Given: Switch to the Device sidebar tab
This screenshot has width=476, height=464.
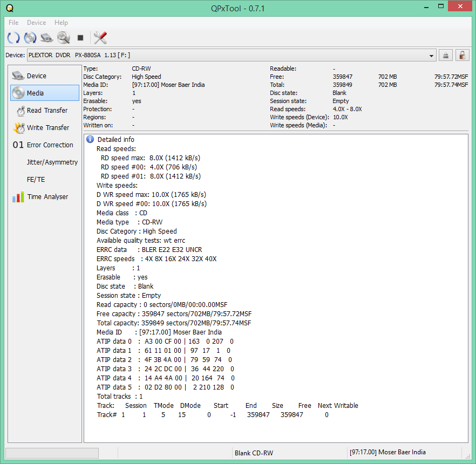Looking at the screenshot, I should point(45,76).
